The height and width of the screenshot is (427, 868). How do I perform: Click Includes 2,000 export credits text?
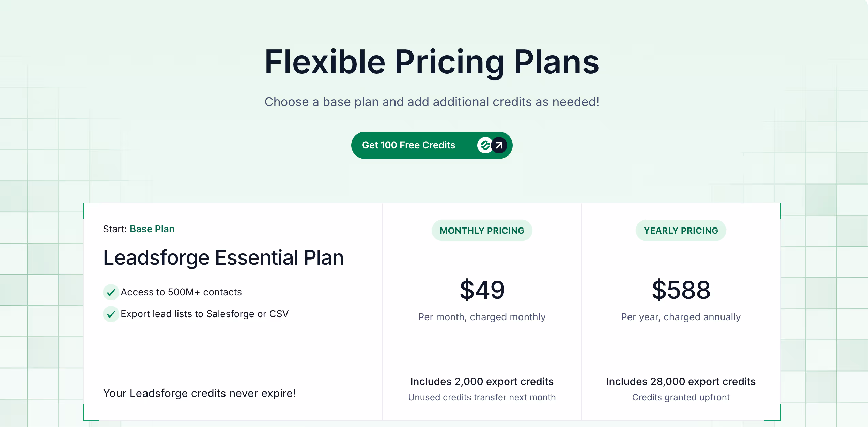click(482, 381)
